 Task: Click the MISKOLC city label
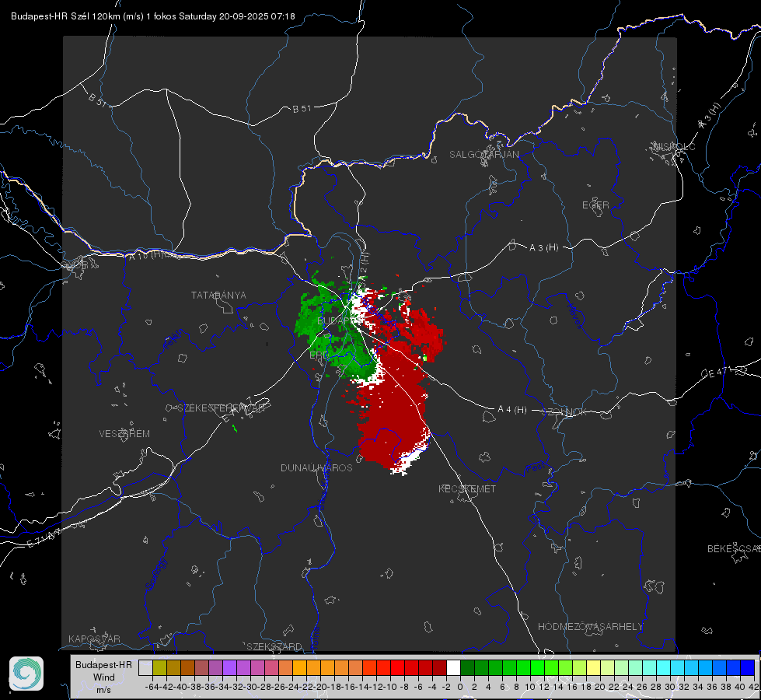[674, 146]
